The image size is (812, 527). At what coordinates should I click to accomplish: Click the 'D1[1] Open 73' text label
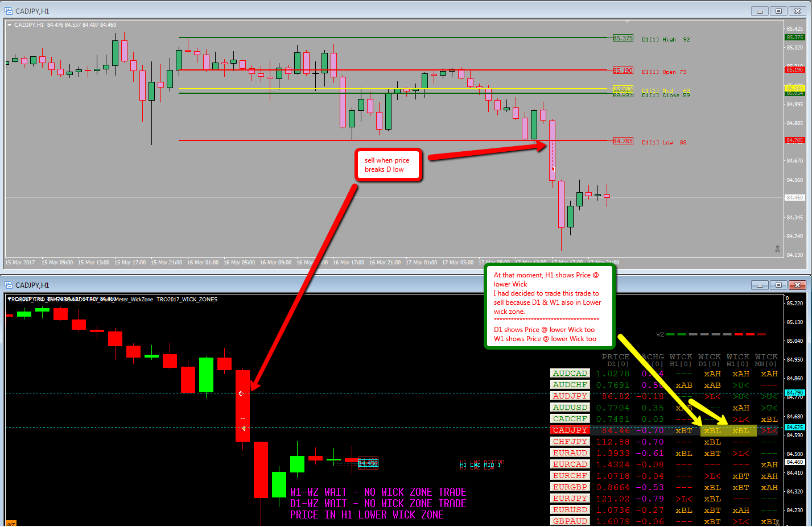point(664,72)
